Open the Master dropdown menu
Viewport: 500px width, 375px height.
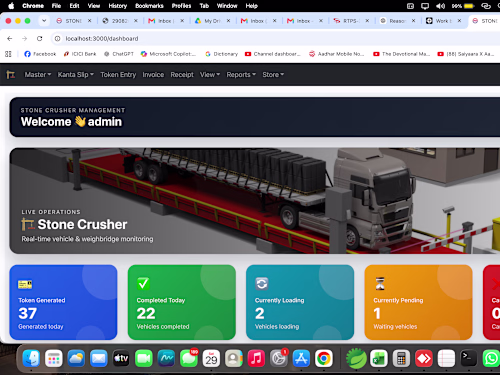pos(38,75)
